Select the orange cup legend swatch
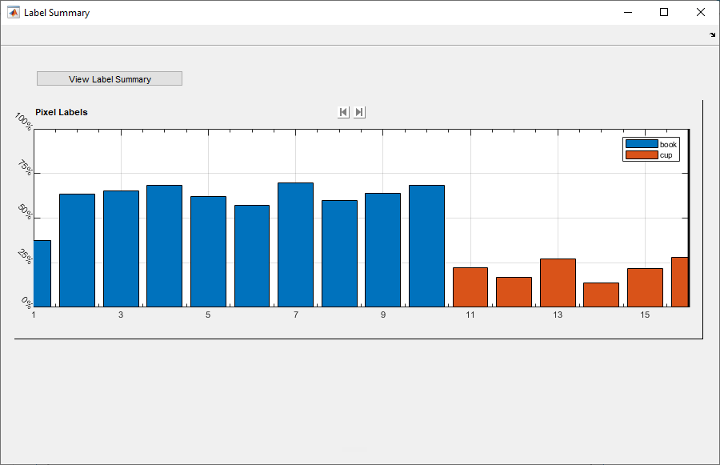This screenshot has height=465, width=720. 641,155
